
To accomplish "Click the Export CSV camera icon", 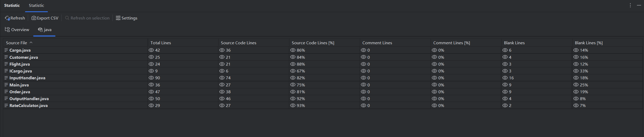I will (x=34, y=18).
